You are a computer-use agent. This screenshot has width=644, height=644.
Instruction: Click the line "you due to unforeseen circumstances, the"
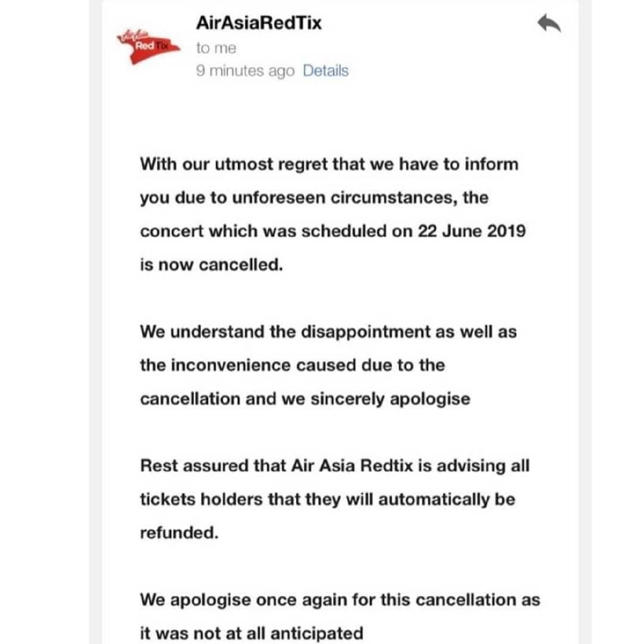click(314, 198)
